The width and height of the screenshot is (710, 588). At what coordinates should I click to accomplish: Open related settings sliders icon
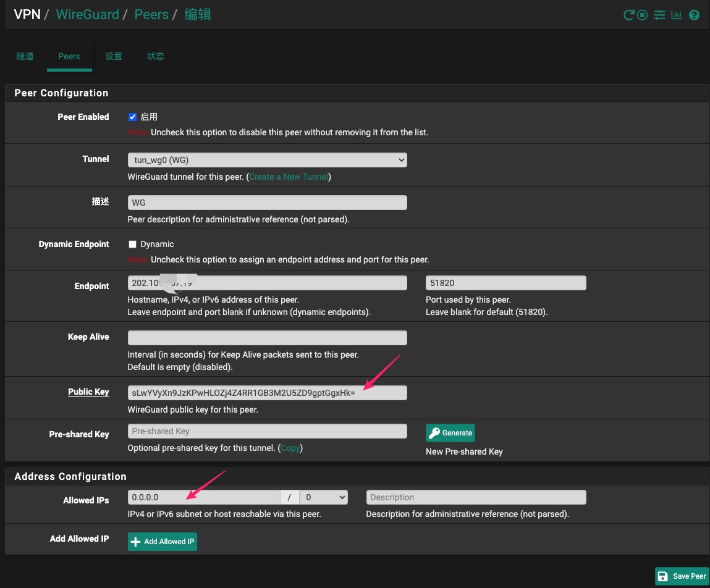pos(659,15)
